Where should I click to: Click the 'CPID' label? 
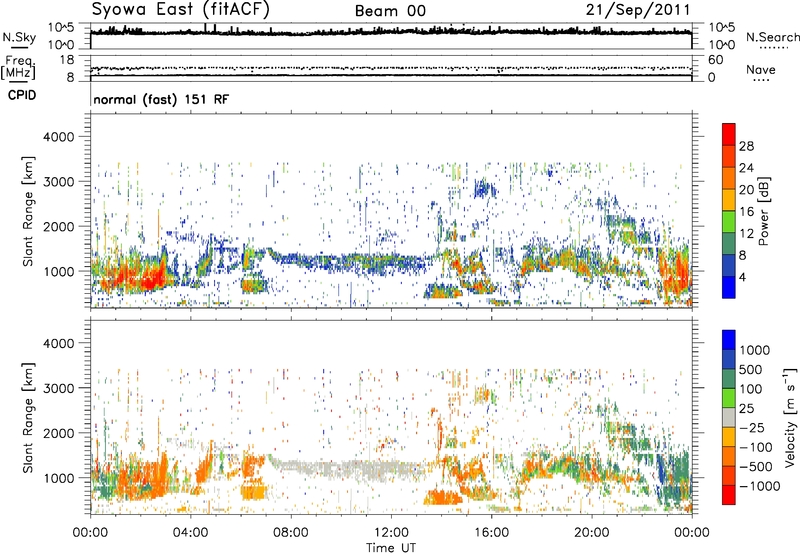pos(22,95)
